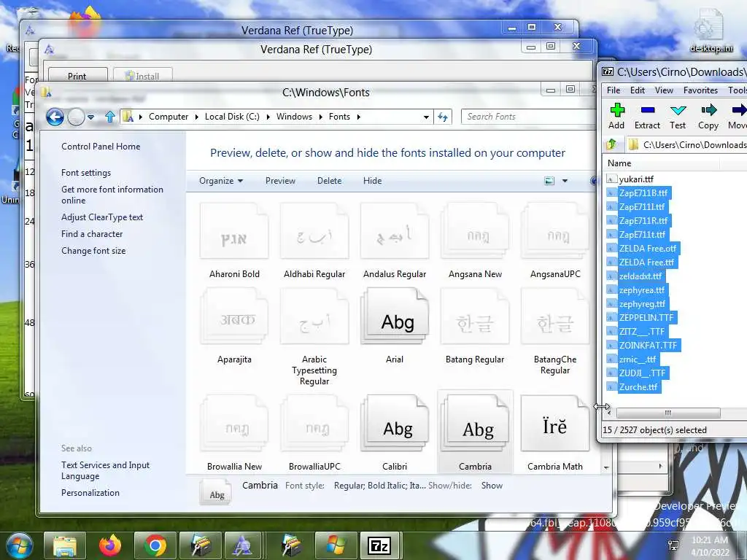
Task: Click Preview in the Fonts toolbar
Action: pyautogui.click(x=280, y=181)
